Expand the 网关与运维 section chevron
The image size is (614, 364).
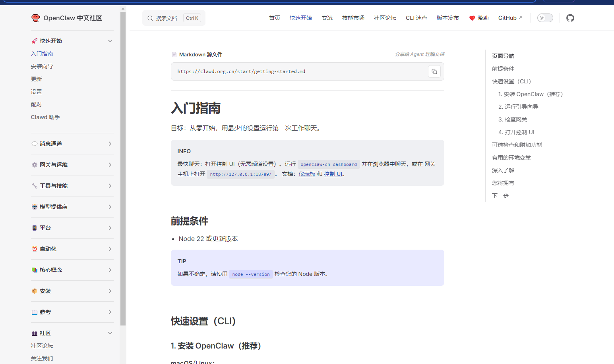tap(110, 165)
